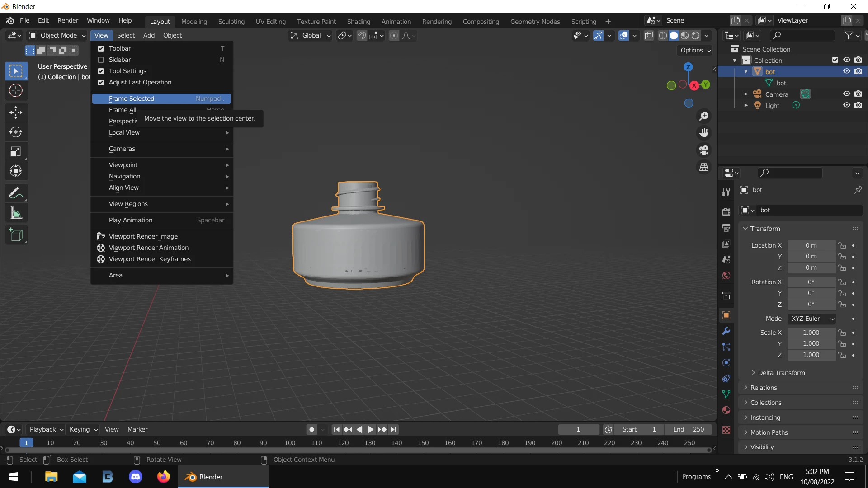Click the Options button in viewport
The width and height of the screenshot is (868, 488).
pos(695,50)
